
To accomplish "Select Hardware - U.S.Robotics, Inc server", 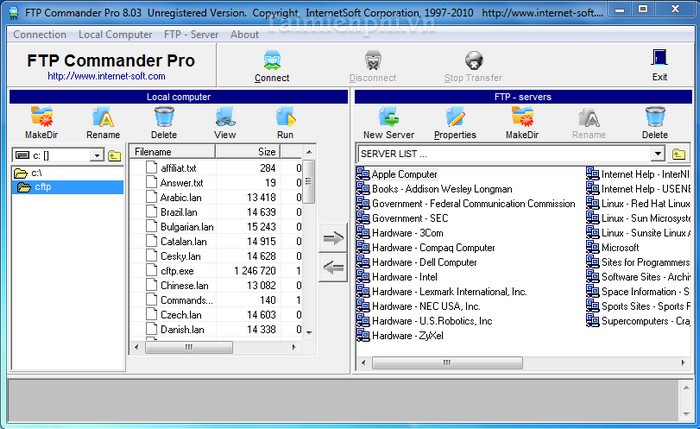I will pos(425,321).
